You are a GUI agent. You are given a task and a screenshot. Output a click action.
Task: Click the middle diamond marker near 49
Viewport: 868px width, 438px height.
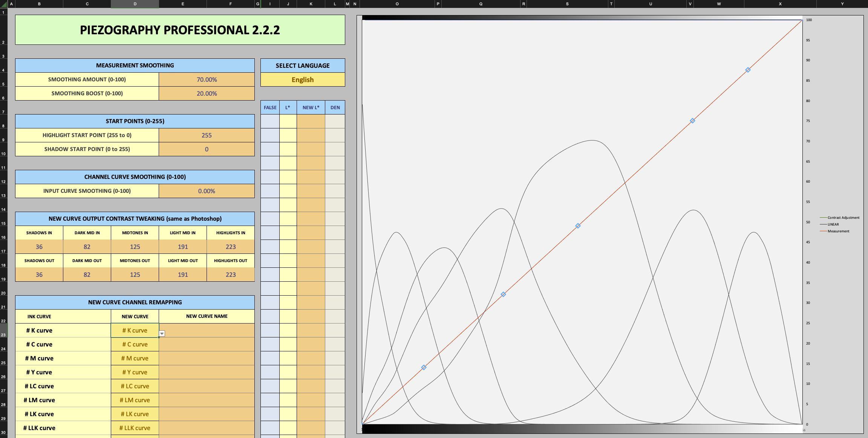[578, 226]
